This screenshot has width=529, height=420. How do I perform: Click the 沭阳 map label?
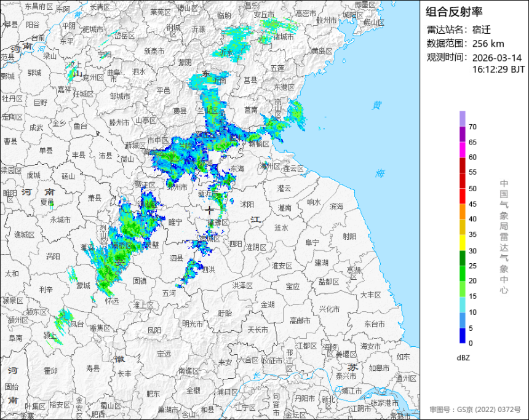point(247,204)
